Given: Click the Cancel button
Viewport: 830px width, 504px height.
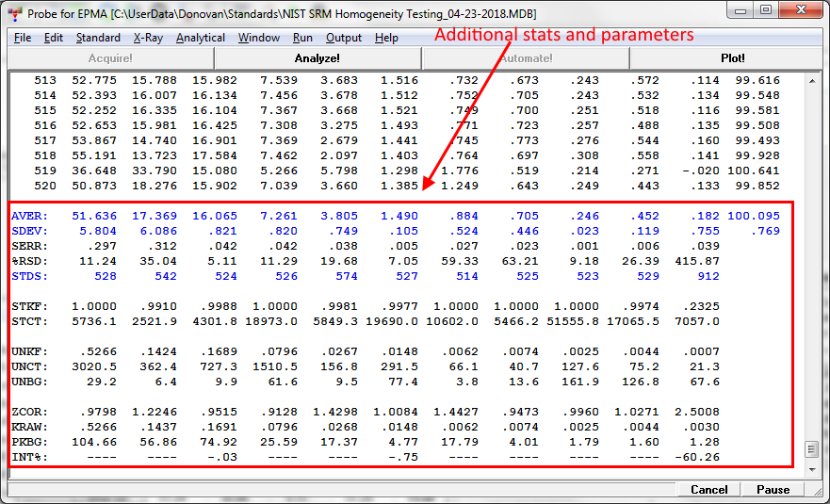Looking at the screenshot, I should point(708,489).
